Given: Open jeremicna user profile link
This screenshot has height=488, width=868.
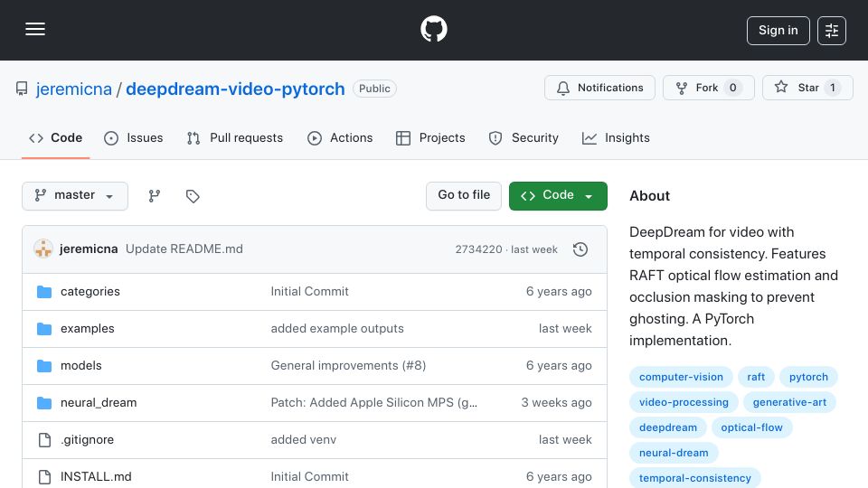Looking at the screenshot, I should coord(73,89).
